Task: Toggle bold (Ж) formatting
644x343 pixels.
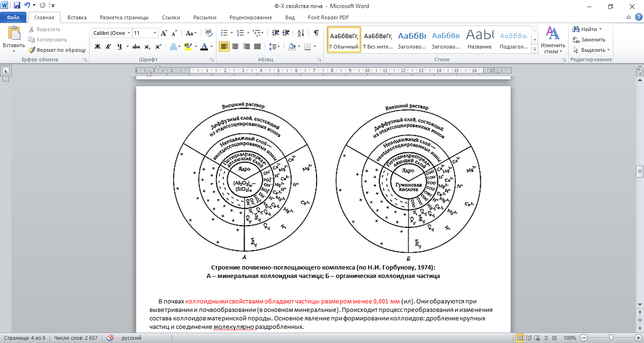Action: click(x=98, y=47)
